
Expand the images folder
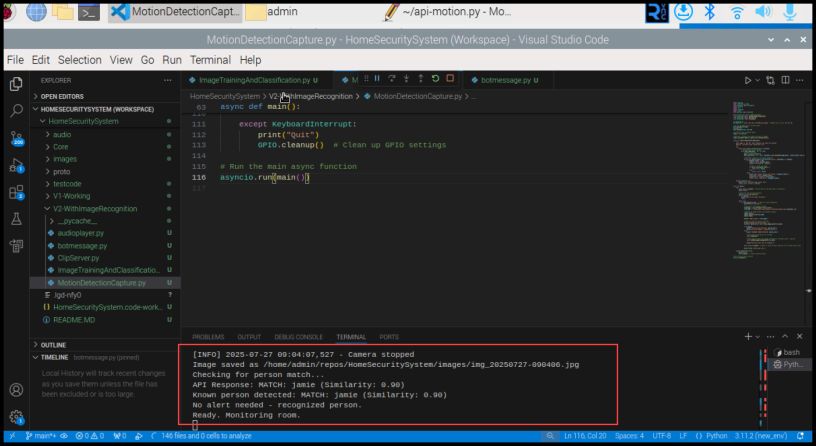(x=65, y=159)
